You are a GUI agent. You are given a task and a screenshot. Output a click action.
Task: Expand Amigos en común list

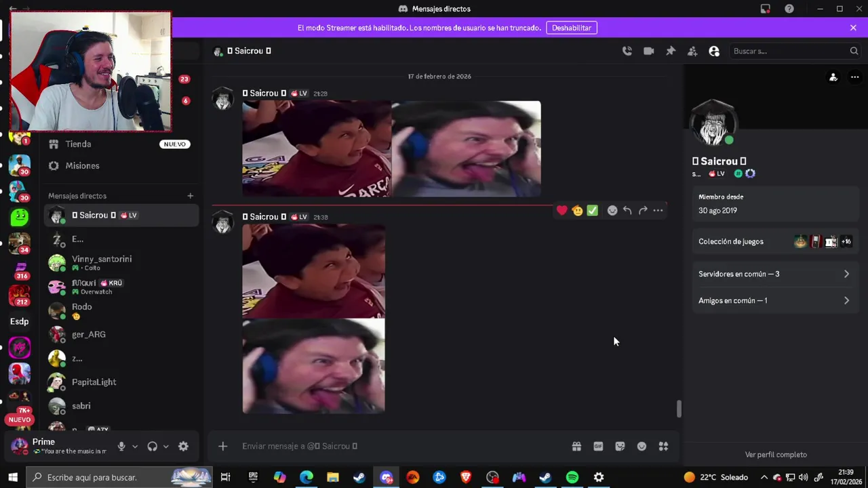(x=774, y=300)
